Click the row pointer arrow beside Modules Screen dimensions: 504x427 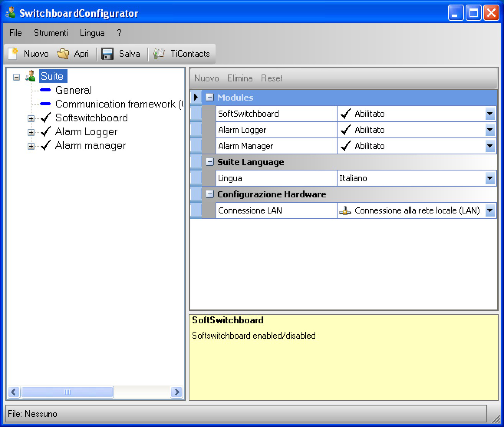pyautogui.click(x=196, y=98)
